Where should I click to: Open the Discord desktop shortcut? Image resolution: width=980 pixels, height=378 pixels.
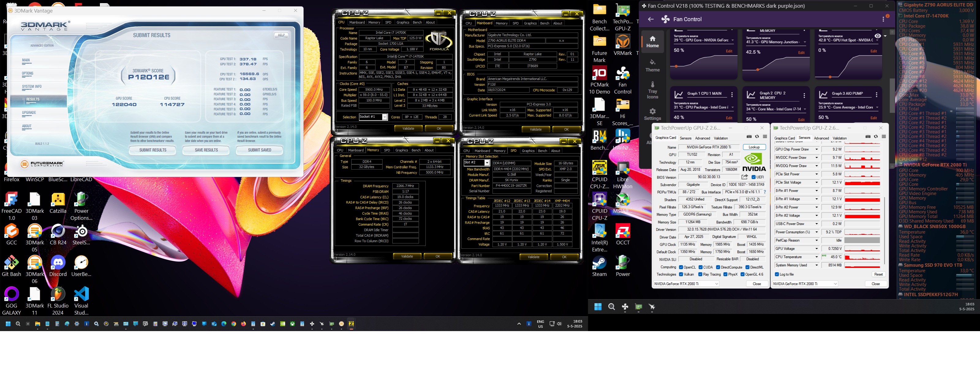click(x=58, y=266)
